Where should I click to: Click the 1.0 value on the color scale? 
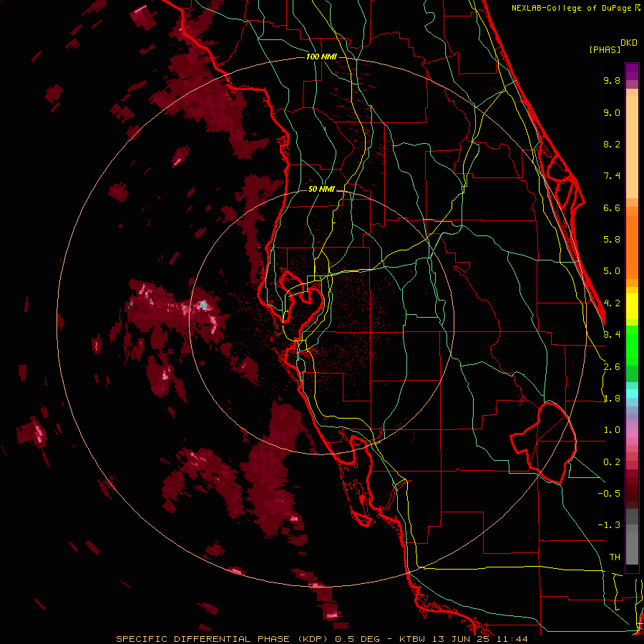(612, 430)
